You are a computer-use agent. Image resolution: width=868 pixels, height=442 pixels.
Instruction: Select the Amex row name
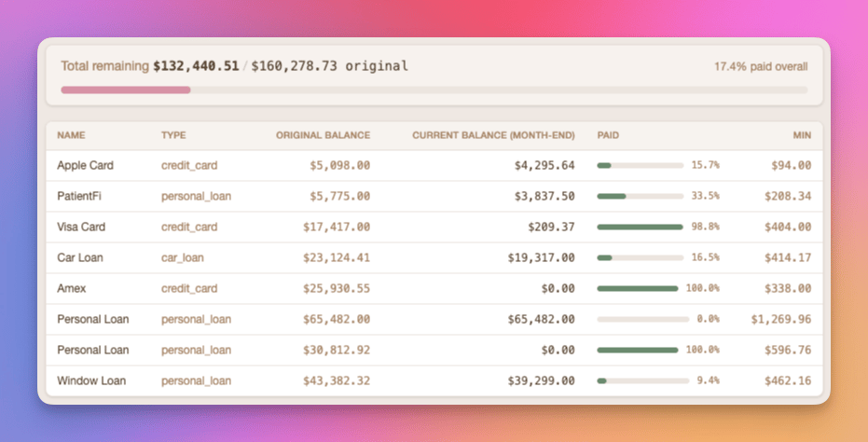tap(72, 288)
